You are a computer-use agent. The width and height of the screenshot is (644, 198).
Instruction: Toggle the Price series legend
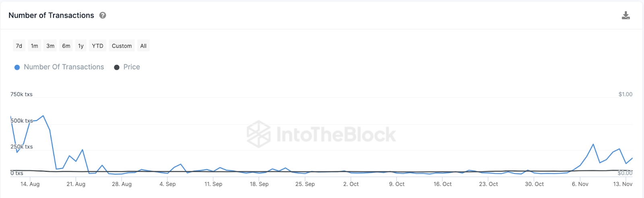click(132, 67)
